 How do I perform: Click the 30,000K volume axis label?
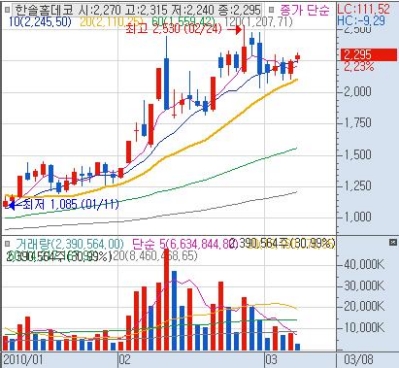(x=365, y=286)
